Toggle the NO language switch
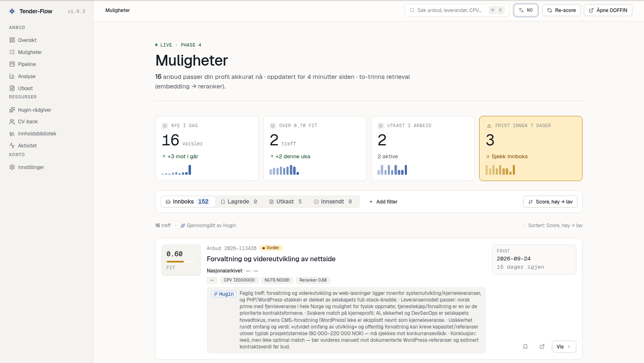 (526, 10)
